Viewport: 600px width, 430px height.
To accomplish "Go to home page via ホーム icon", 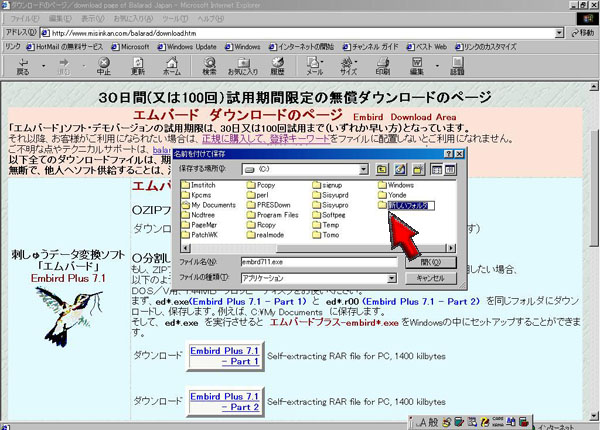I will [x=172, y=66].
